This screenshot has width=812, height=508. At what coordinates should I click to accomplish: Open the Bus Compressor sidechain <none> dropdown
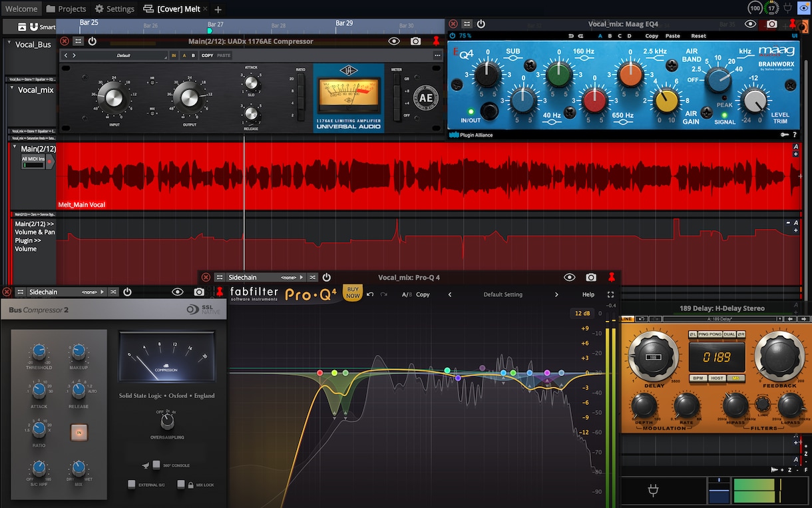click(x=93, y=292)
